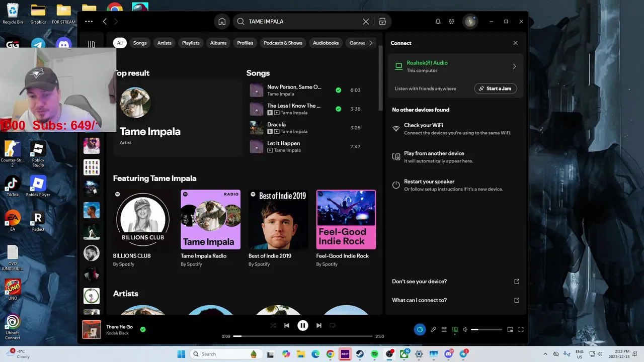This screenshot has width=644, height=362.
Task: Select the Artists filter chip
Action: click(165, 43)
